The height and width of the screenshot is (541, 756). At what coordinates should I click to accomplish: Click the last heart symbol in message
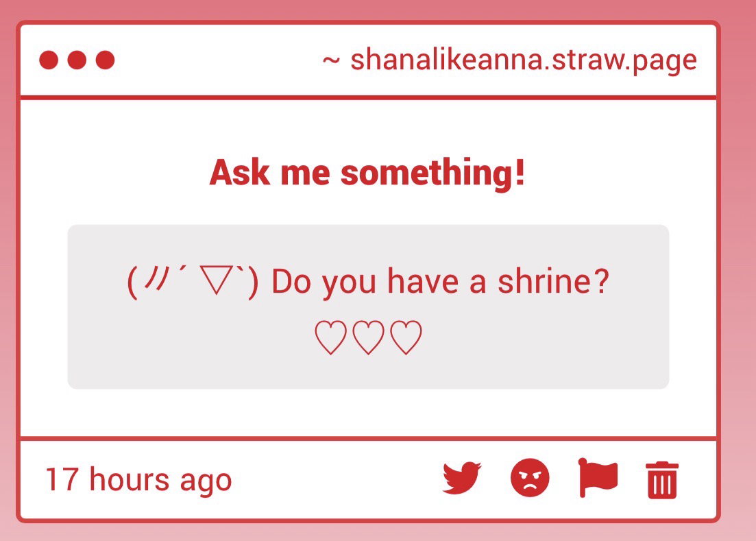pyautogui.click(x=406, y=339)
